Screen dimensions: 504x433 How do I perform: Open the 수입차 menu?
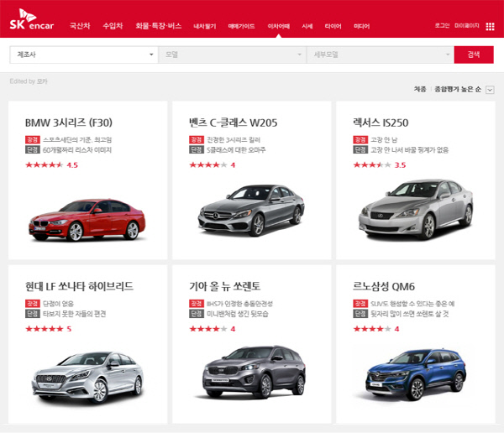113,26
